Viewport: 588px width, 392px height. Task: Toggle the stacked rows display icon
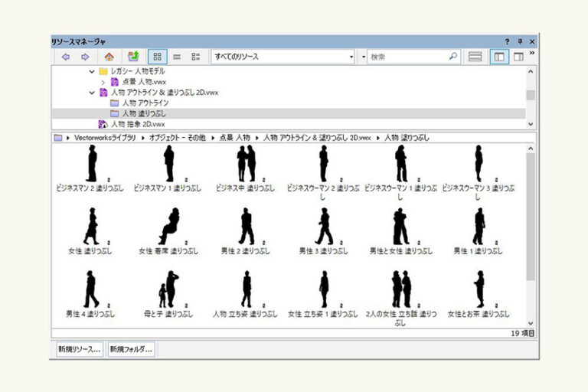click(475, 57)
